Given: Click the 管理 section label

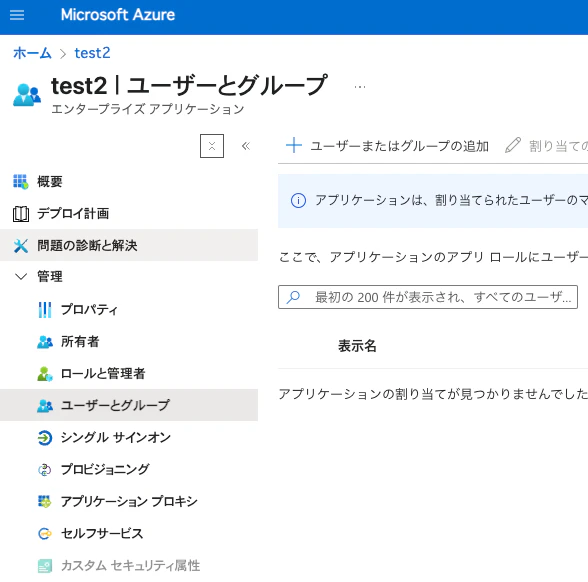Looking at the screenshot, I should point(50,277).
